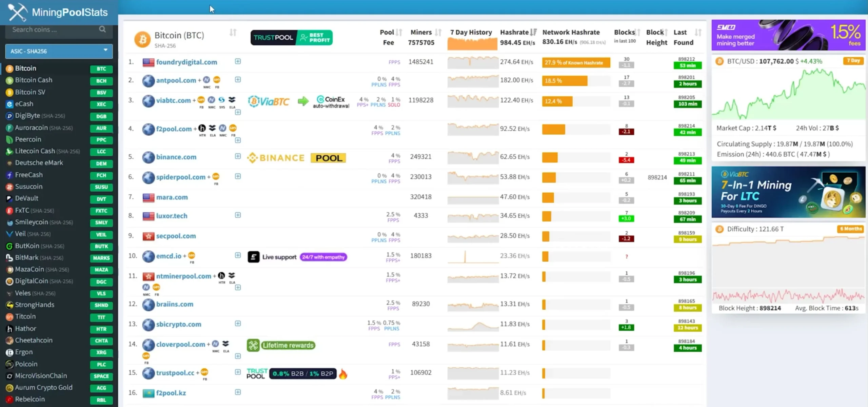Click the eCash coin icon in the sidebar
The image size is (868, 407).
point(9,104)
